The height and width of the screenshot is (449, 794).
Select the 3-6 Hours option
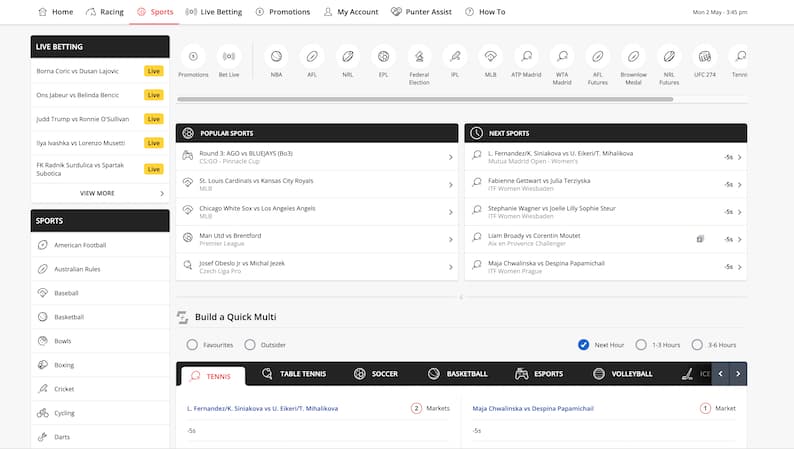(x=697, y=345)
